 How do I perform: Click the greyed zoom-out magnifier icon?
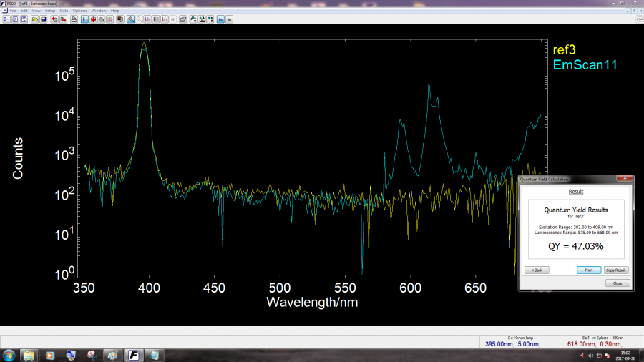(139, 19)
